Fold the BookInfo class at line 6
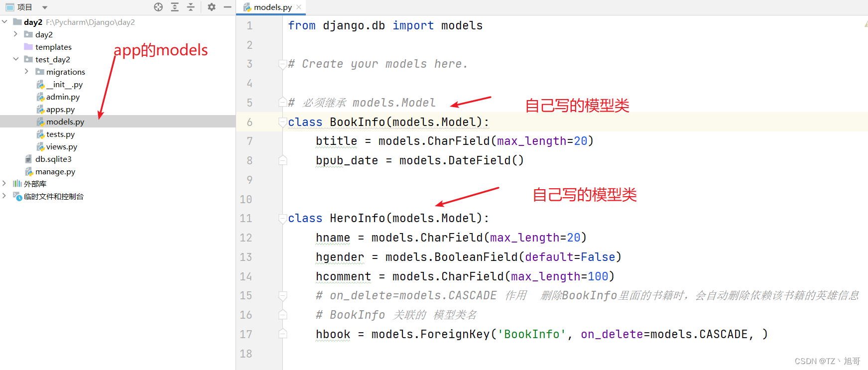Viewport: 868px width, 370px height. coord(282,122)
